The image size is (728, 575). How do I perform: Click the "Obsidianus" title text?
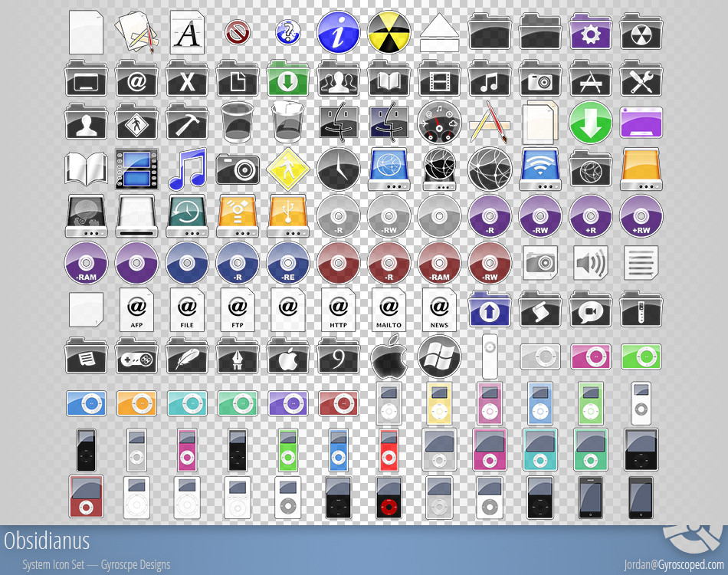[47, 540]
